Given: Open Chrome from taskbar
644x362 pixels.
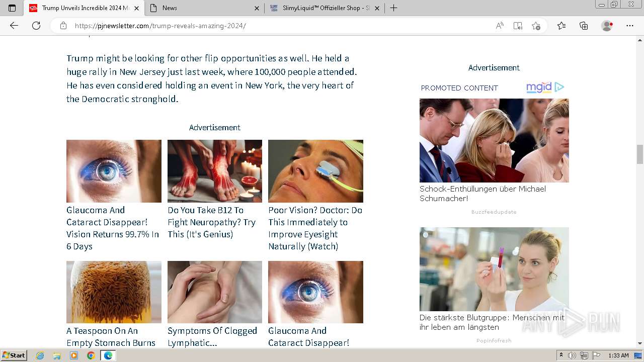Looking at the screenshot, I should [91, 355].
